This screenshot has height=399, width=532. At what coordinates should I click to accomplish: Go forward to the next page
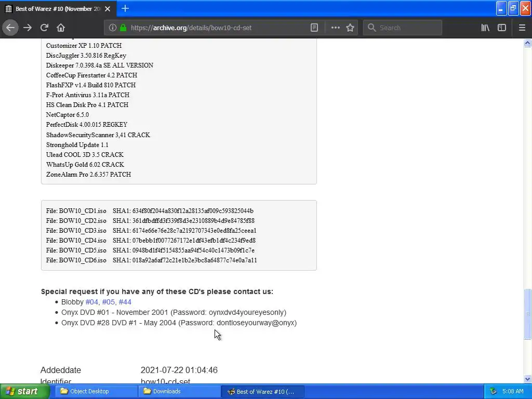(x=28, y=28)
